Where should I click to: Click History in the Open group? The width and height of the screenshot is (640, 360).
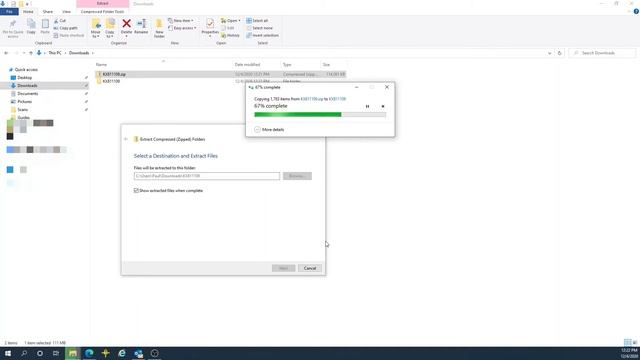[231, 36]
